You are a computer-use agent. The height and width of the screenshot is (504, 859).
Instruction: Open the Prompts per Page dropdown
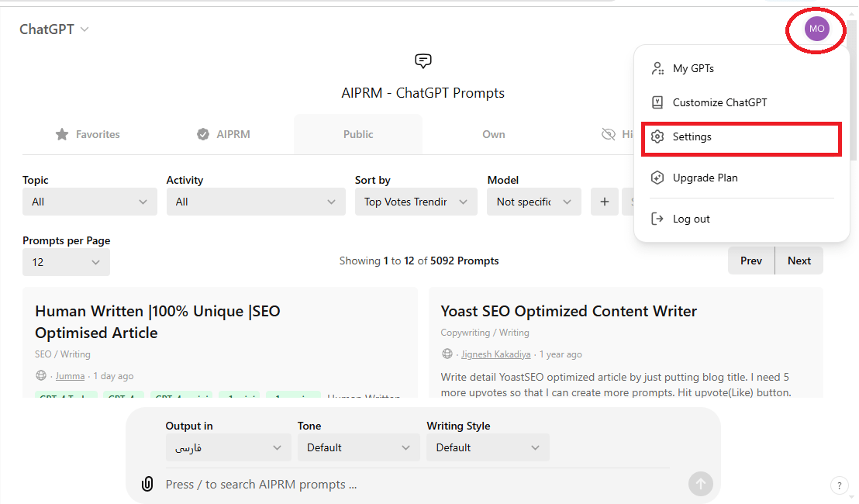point(67,262)
